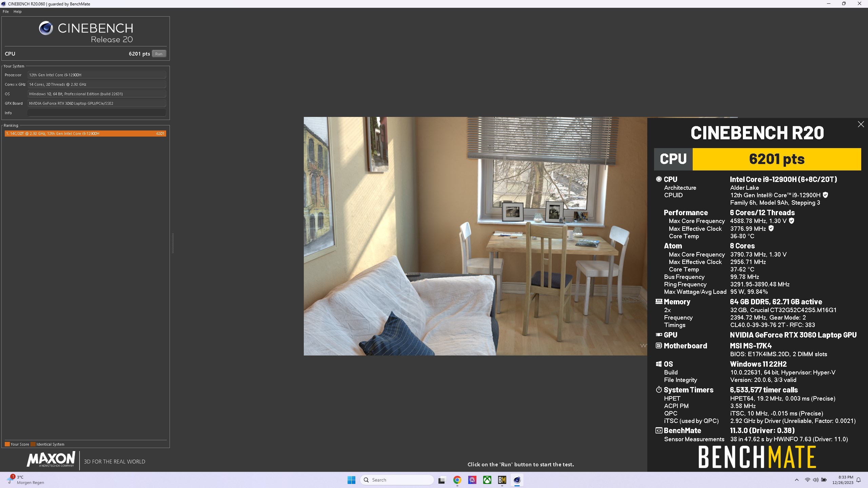Click the Memory module icon in BenchMate panel
Screen dimensions: 868x488
[659, 301]
